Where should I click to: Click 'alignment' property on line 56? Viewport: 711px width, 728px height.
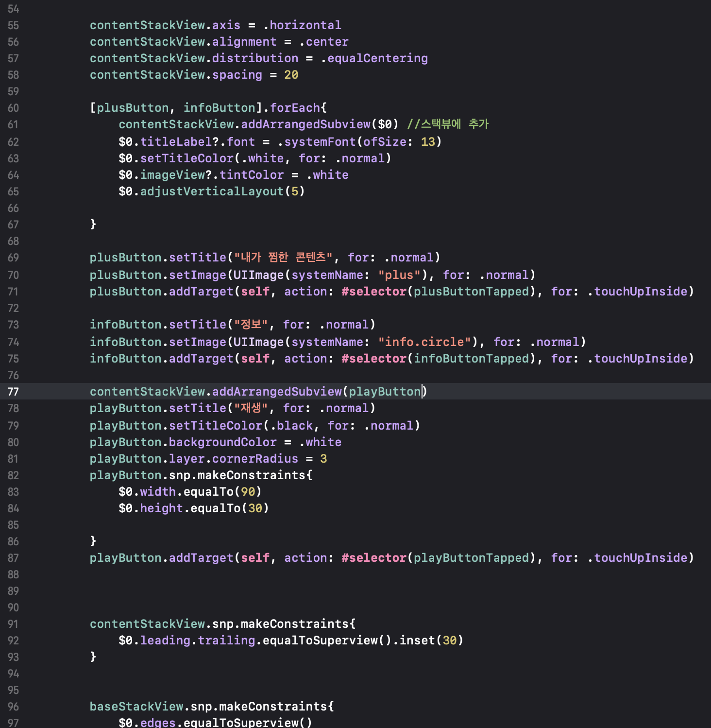(244, 42)
